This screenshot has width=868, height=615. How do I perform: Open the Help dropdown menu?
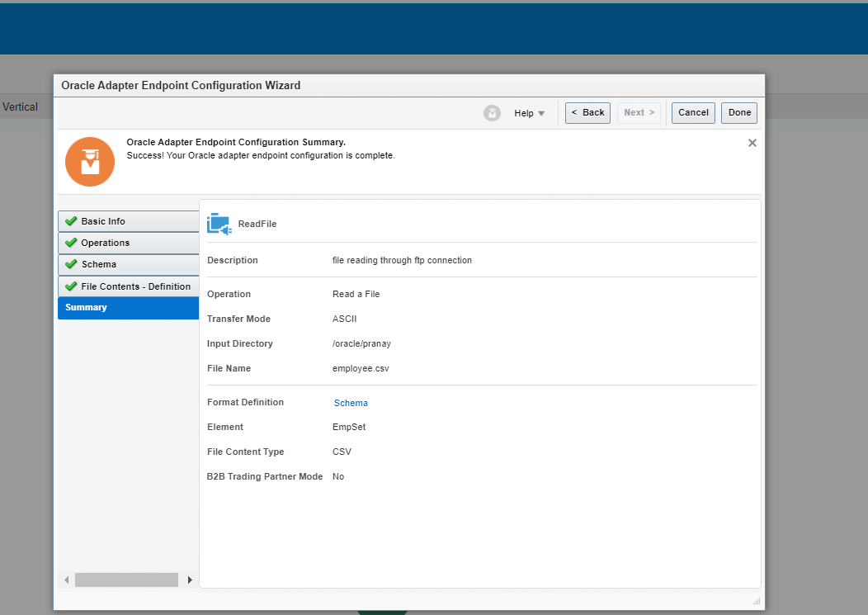pyautogui.click(x=529, y=113)
